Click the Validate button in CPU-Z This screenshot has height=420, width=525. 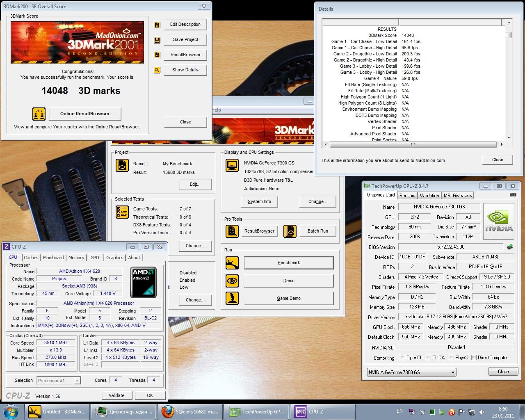tap(116, 395)
